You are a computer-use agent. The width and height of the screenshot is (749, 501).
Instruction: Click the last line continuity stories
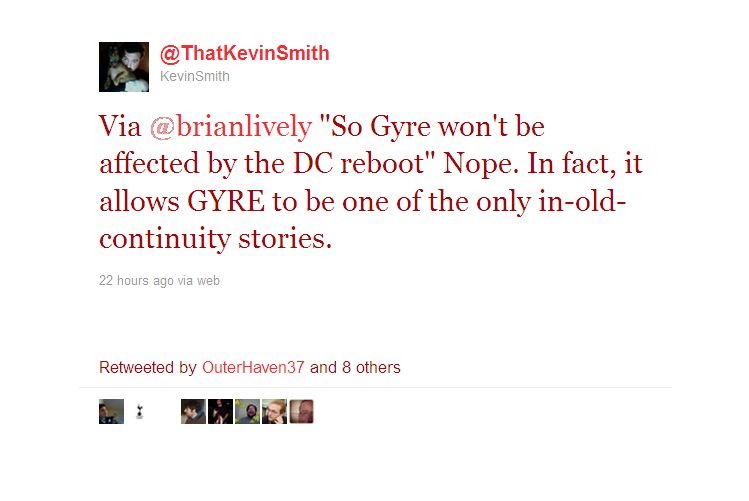click(x=215, y=238)
